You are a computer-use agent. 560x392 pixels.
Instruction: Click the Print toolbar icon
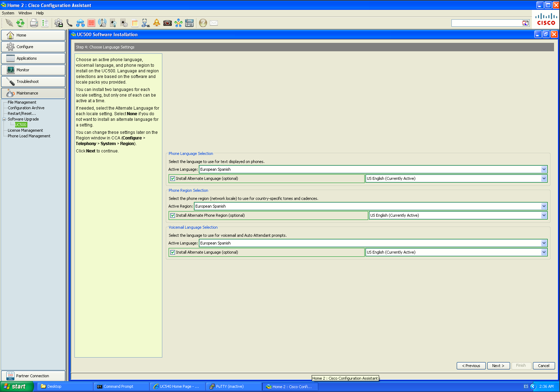coord(34,23)
